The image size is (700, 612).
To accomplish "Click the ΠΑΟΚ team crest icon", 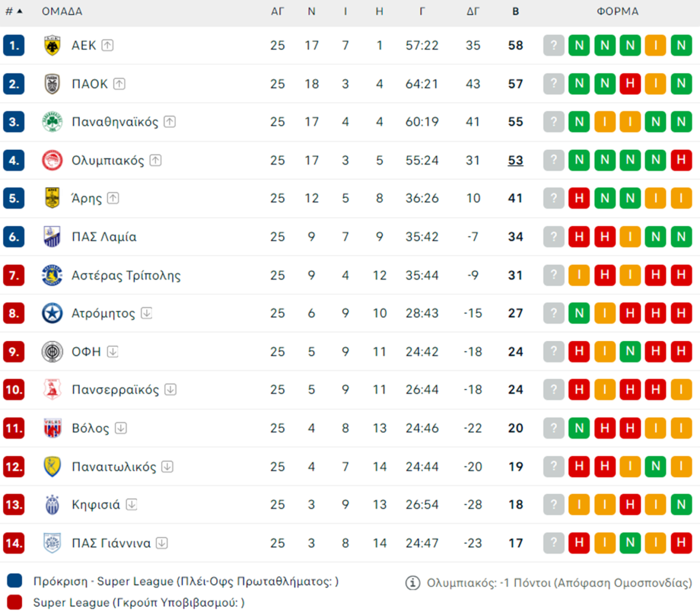I will point(52,84).
